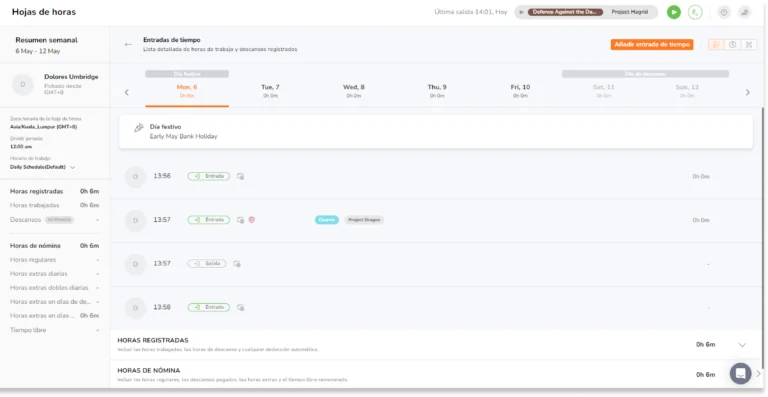This screenshot has width=768, height=397.
Task: Click small play arrow inside activity pill
Action: click(x=522, y=12)
